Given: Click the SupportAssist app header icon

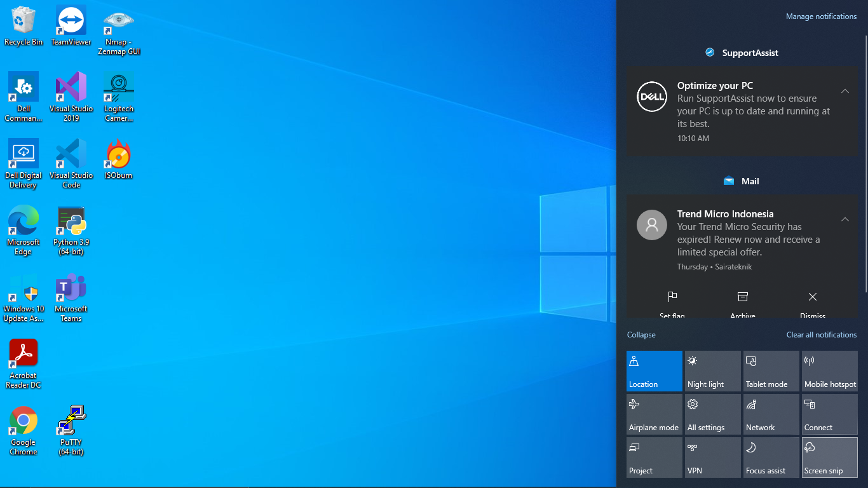Looking at the screenshot, I should (x=710, y=53).
